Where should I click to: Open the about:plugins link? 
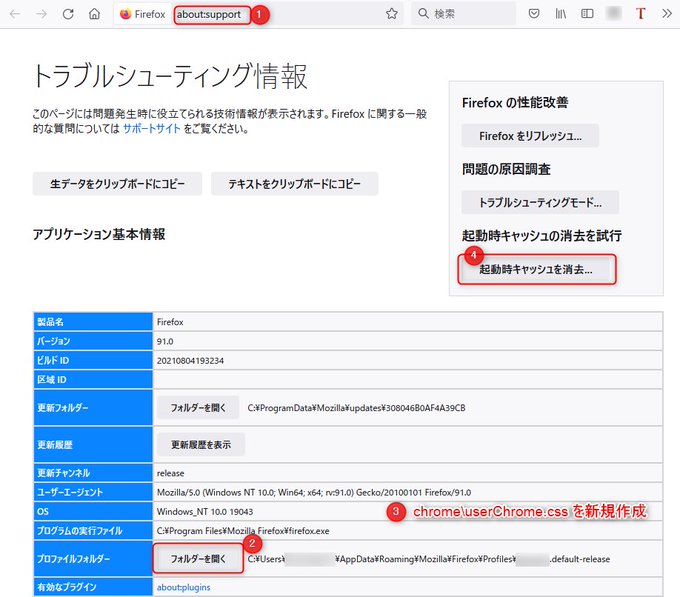click(183, 587)
